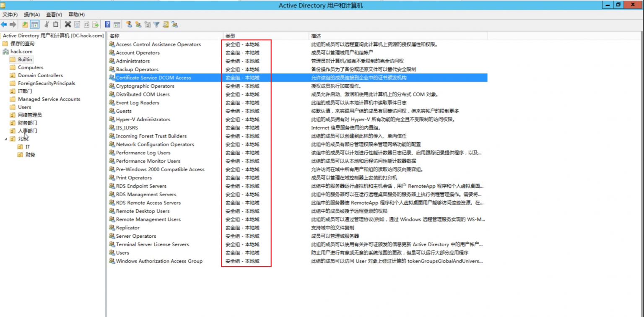Click the Back arrow toolbar icon

pyautogui.click(x=4, y=24)
